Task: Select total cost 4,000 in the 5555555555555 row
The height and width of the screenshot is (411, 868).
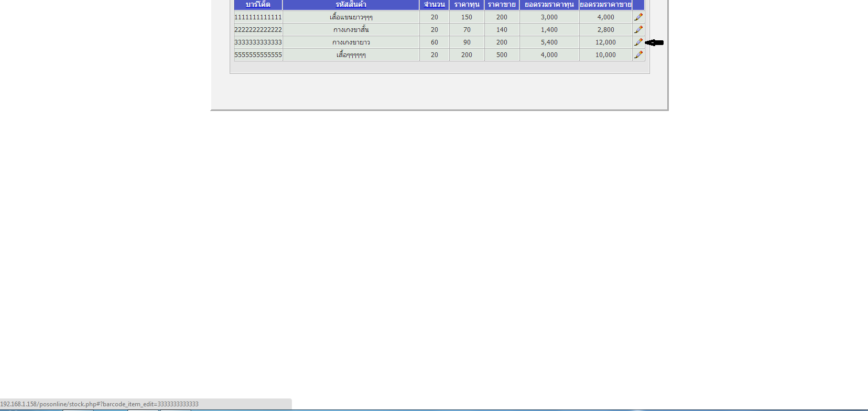Action: click(549, 55)
